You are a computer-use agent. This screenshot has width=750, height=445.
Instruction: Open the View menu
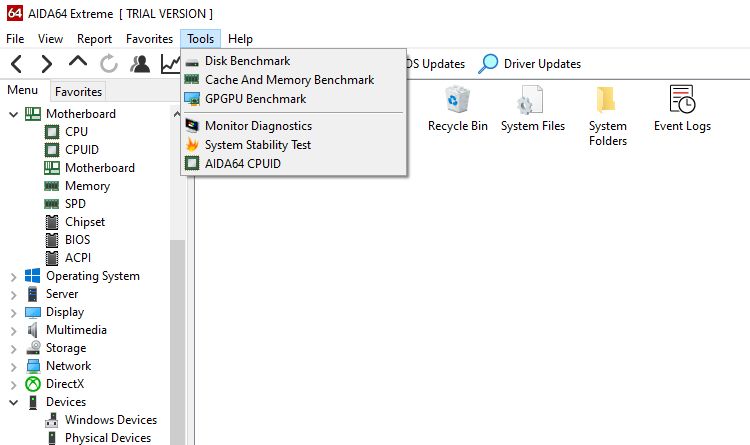50,39
